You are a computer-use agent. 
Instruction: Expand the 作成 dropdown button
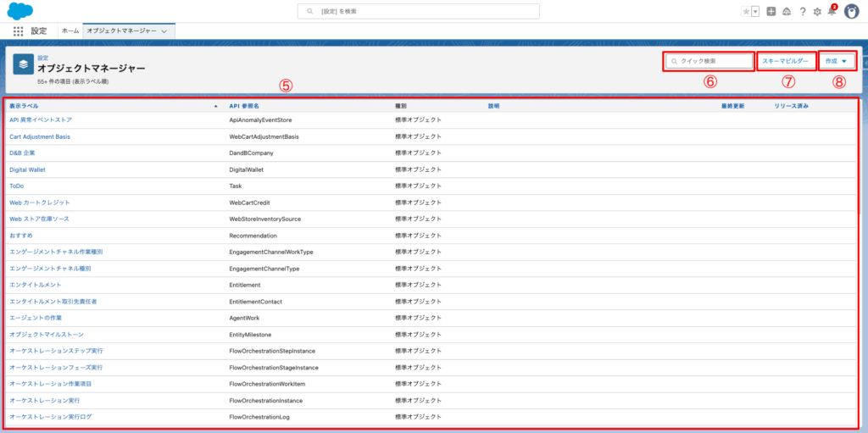(x=837, y=61)
